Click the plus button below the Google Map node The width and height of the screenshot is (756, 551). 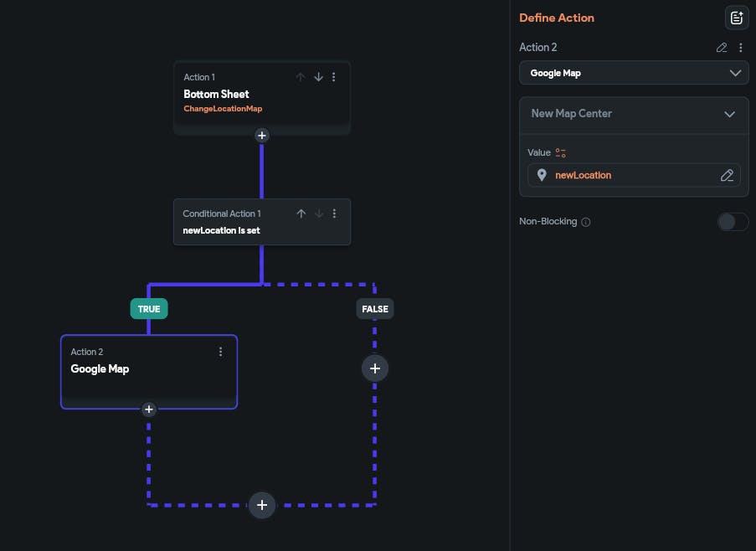click(149, 409)
